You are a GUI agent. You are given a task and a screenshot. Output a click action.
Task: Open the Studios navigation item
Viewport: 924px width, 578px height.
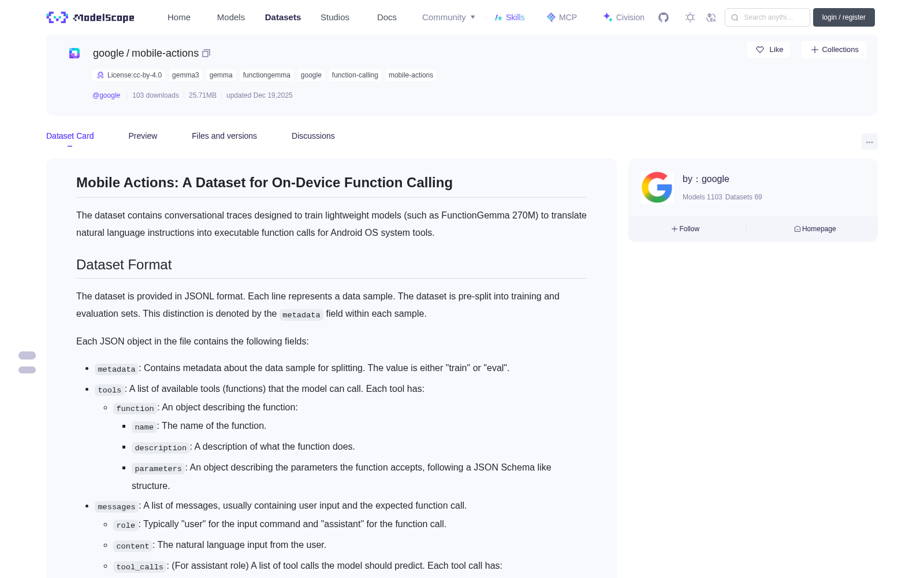335,17
